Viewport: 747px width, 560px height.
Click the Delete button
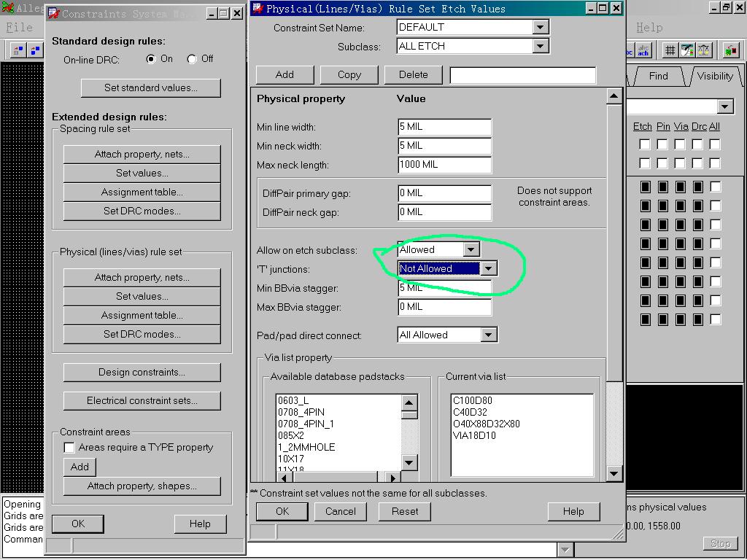pyautogui.click(x=414, y=75)
